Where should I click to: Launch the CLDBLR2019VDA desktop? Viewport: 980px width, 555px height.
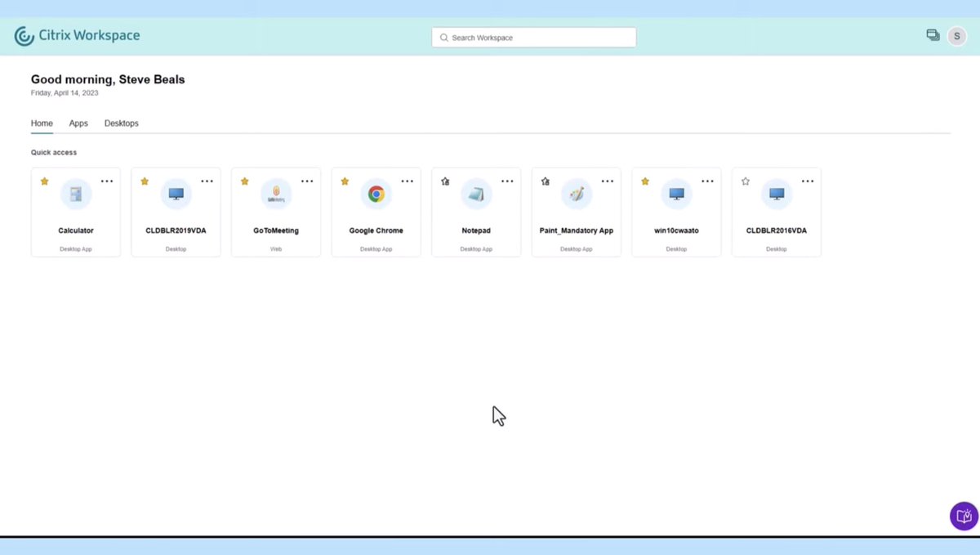[x=176, y=195]
